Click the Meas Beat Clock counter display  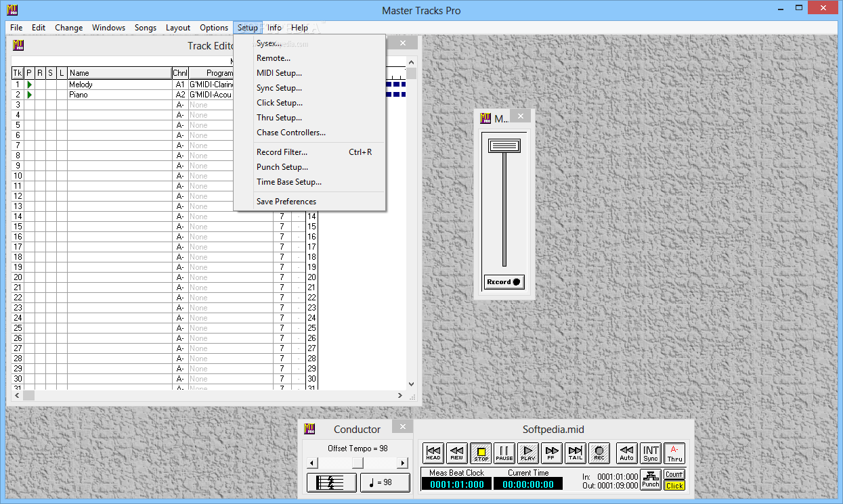(x=456, y=484)
